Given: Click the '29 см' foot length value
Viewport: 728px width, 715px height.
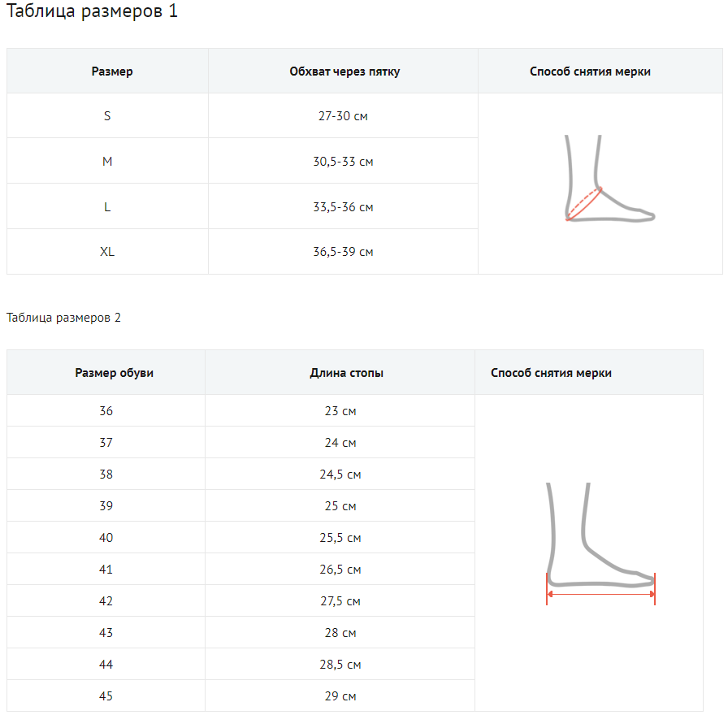Looking at the screenshot, I should (x=340, y=696).
